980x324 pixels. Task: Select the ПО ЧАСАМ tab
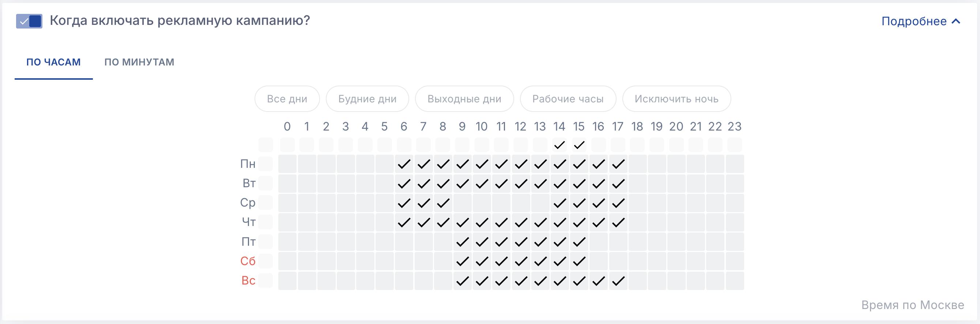(x=53, y=62)
